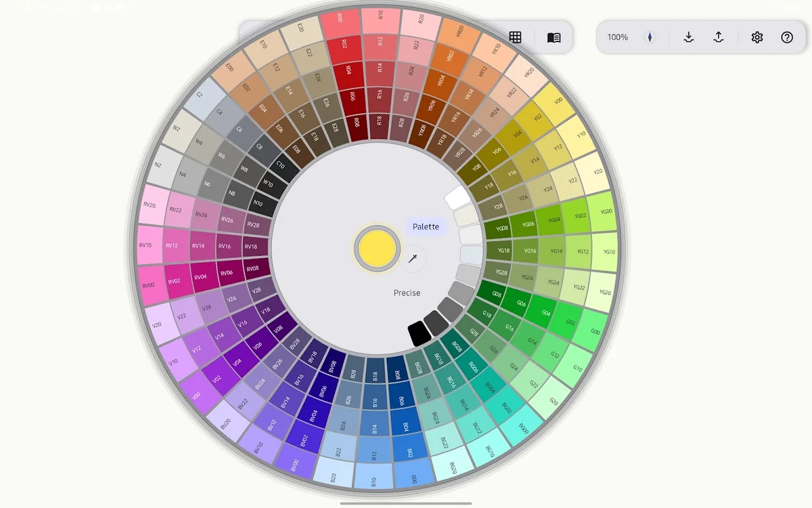The width and height of the screenshot is (812, 508).
Task: Open the book library icon
Action: coord(554,37)
